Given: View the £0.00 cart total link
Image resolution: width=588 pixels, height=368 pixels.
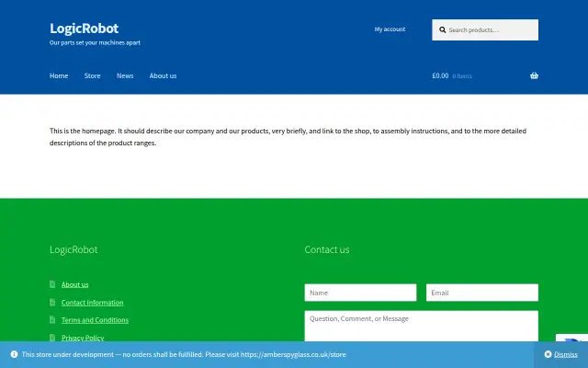Looking at the screenshot, I should (440, 75).
